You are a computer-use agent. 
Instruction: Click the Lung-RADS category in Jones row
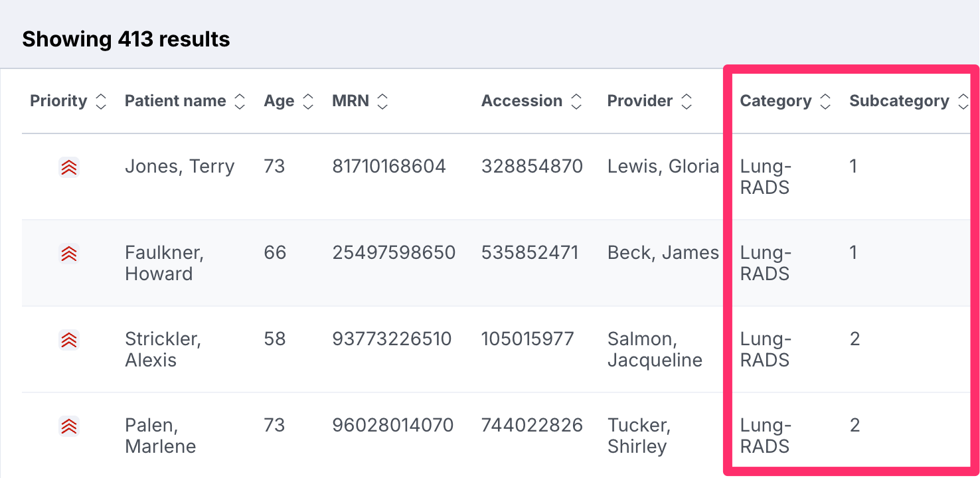[x=766, y=177]
